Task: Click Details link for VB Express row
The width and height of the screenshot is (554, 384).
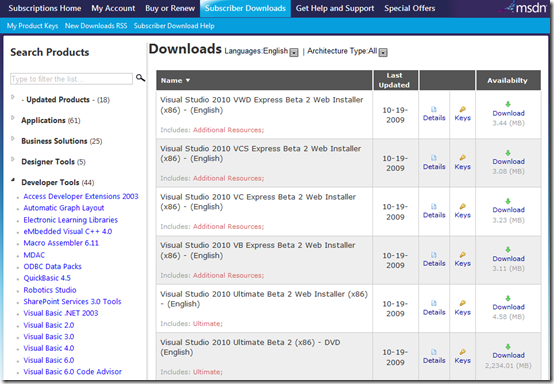Action: click(434, 264)
